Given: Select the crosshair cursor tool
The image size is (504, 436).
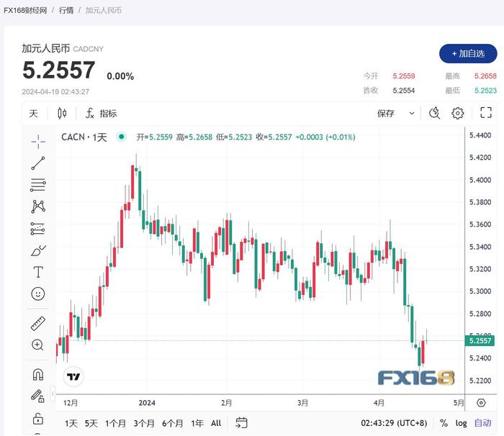Looking at the screenshot, I should [x=38, y=141].
